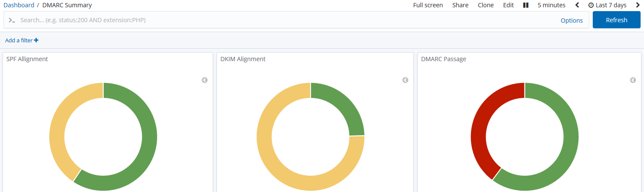Screen dimensions: 644x192
Task: Expand legend of DKIM Alignment chart
Action: pyautogui.click(x=405, y=80)
